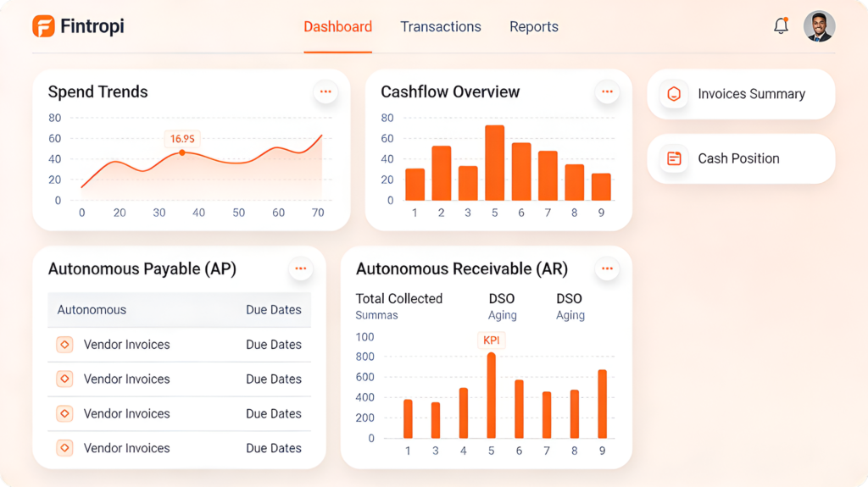Screen dimensions: 868x487
Task: Open Cashflow Overview options menu
Action: 607,91
